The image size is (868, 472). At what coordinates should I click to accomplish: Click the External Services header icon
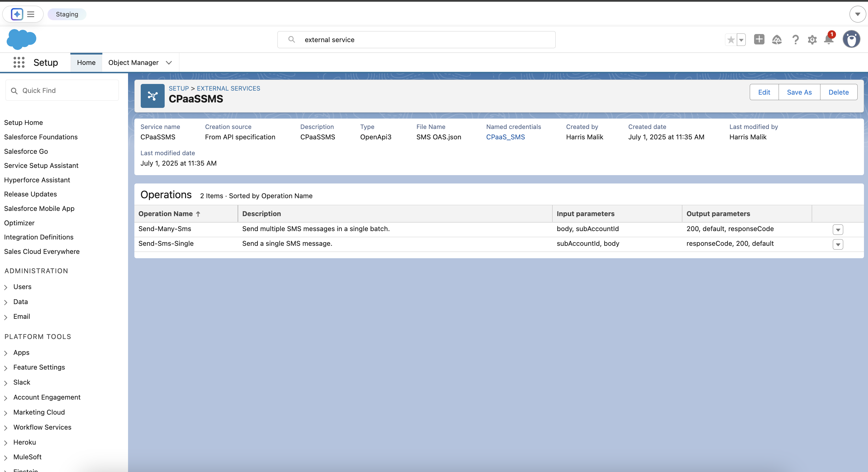(153, 96)
